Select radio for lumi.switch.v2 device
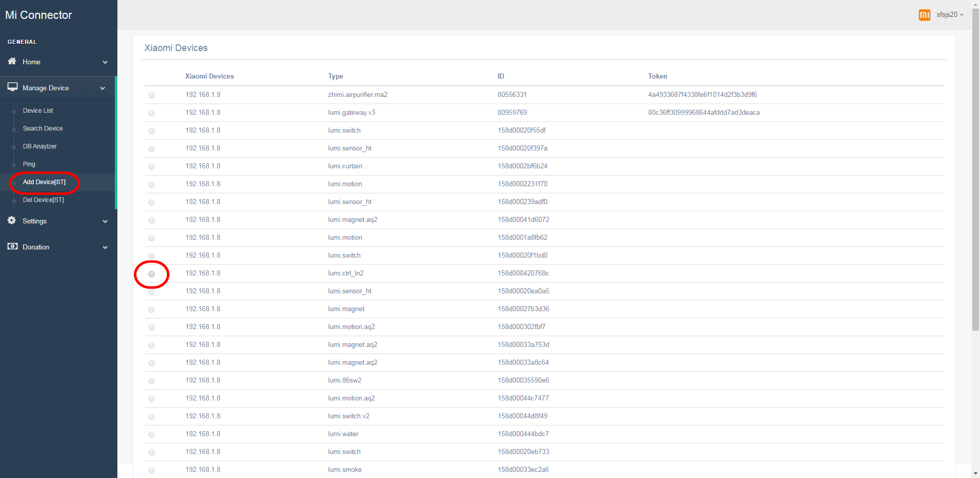 [x=152, y=417]
